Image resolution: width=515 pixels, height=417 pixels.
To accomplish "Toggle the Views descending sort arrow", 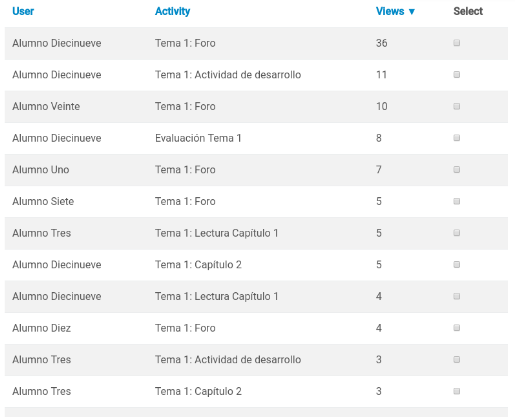I will (x=412, y=12).
